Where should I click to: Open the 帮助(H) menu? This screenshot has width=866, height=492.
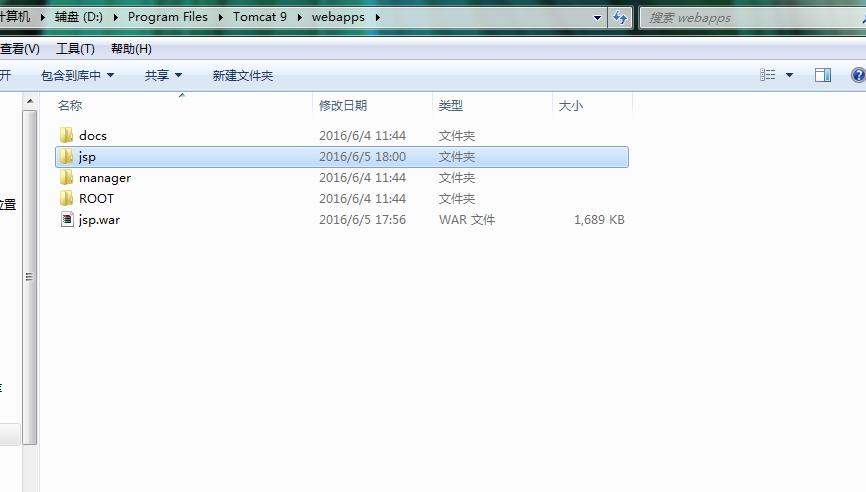click(x=131, y=49)
